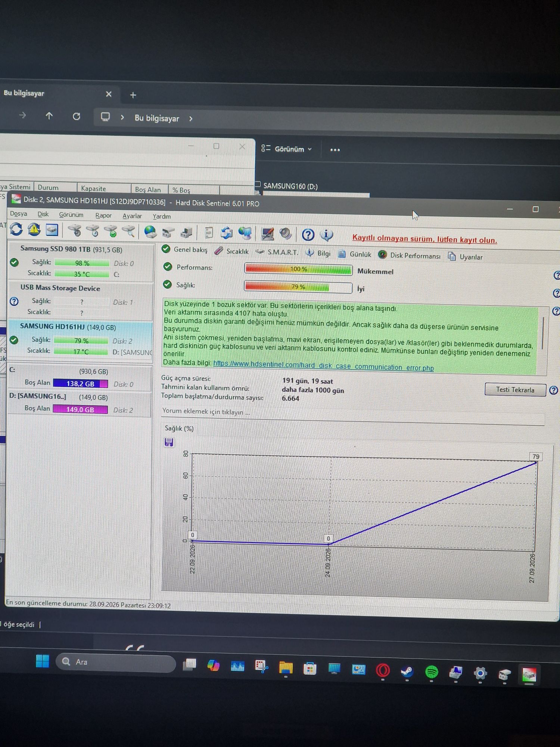This screenshot has height=747, width=560.
Task: Switch to the Sıcaklık tab
Action: pyautogui.click(x=231, y=251)
